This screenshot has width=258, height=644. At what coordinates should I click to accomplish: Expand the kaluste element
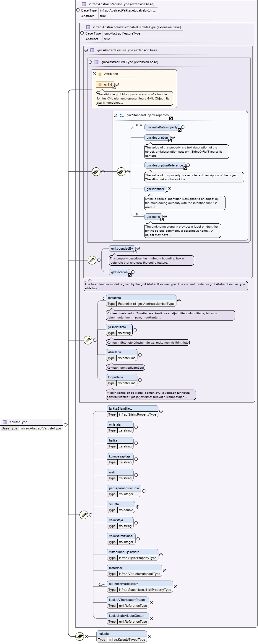[150, 637]
